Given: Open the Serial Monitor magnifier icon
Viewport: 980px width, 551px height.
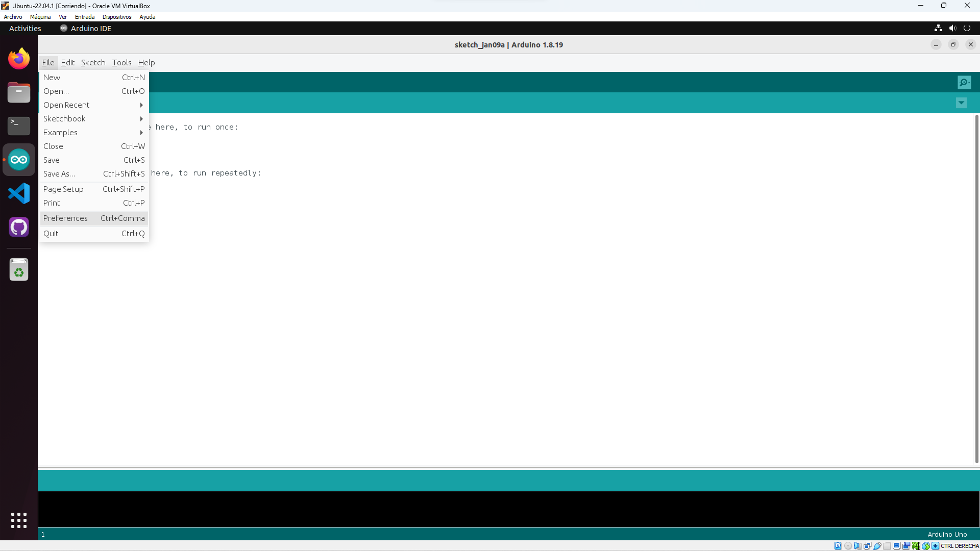Looking at the screenshot, I should (964, 82).
